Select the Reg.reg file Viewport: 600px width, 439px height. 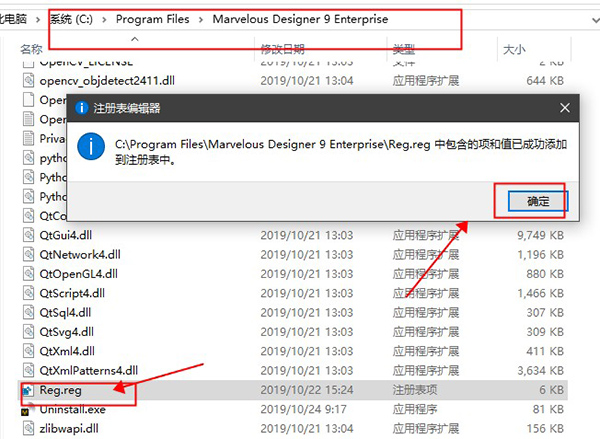coord(60,390)
